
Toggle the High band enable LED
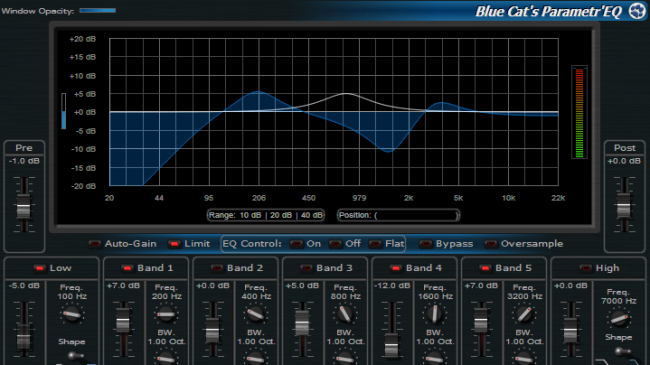[585, 268]
